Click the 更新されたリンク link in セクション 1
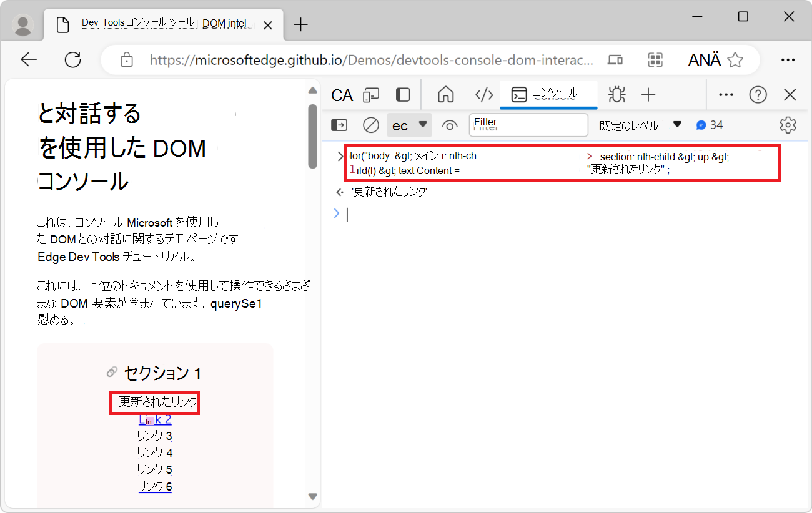The width and height of the screenshot is (812, 513). pos(154,403)
